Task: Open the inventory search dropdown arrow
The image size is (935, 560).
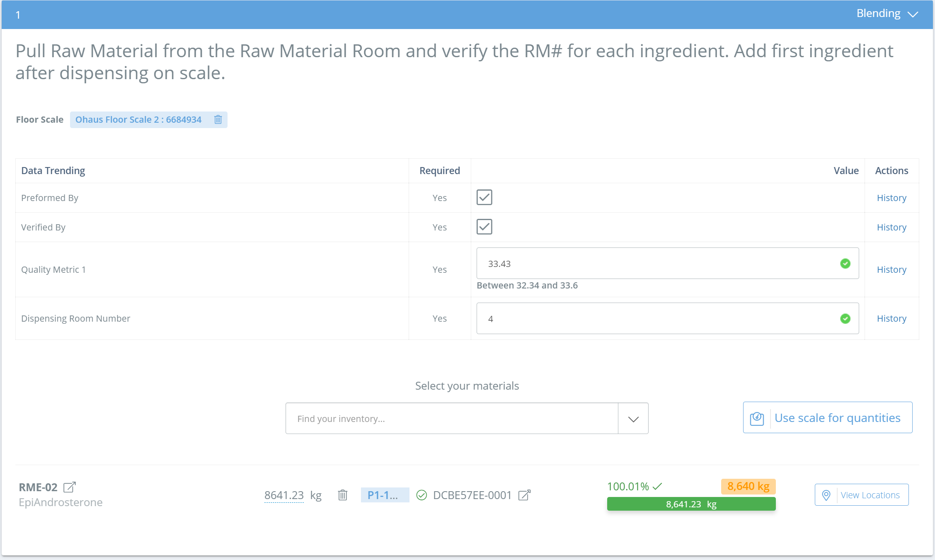Action: click(633, 419)
